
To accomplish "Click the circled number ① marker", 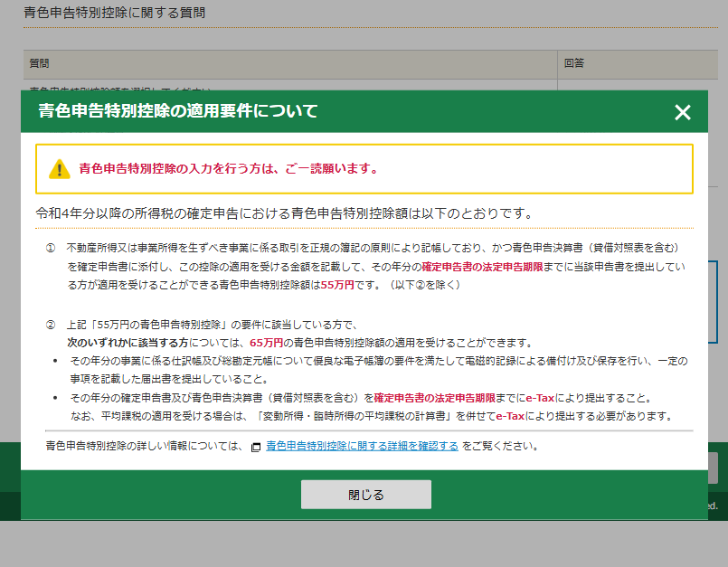I will (51, 247).
